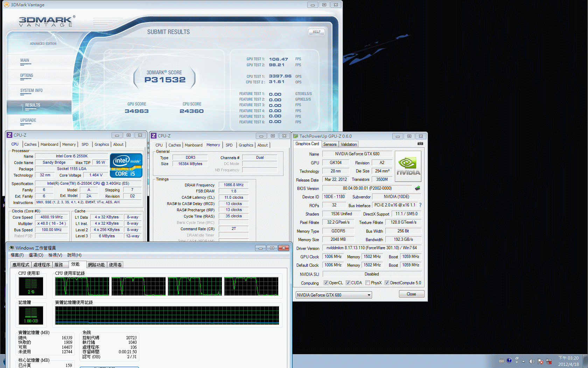The image size is (588, 368).
Task: Click the Memory CPU-Z window title icon
Action: (154, 136)
